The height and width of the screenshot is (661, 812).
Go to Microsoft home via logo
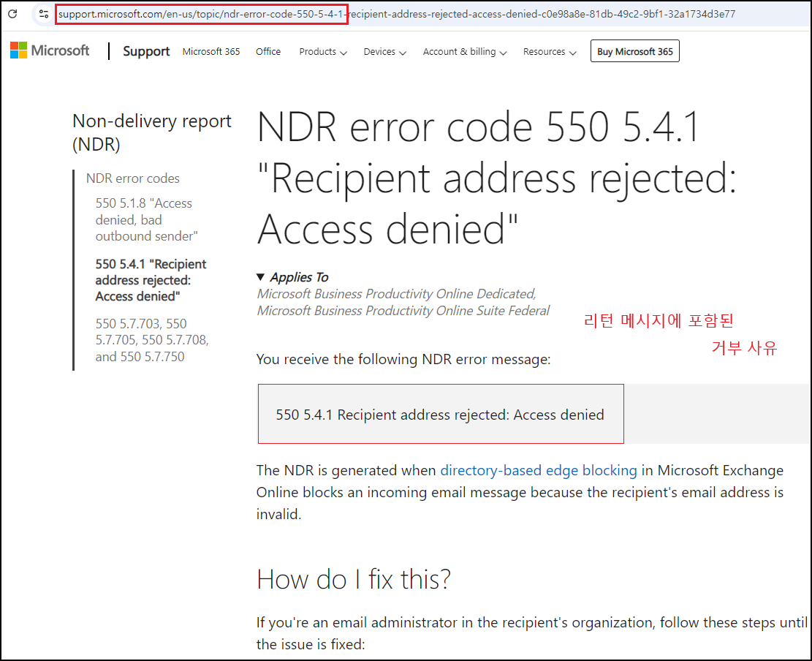tap(50, 50)
